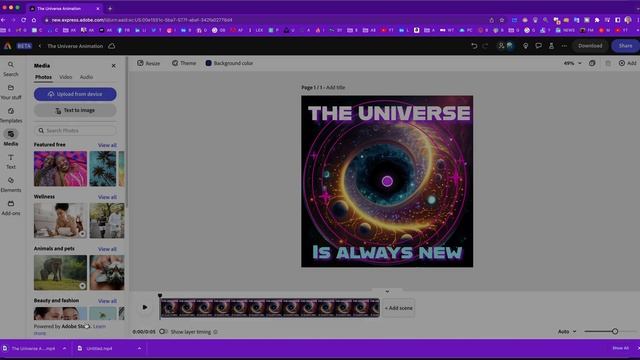640x360 pixels.
Task: View all Beauty and fashion photos
Action: pos(107,301)
